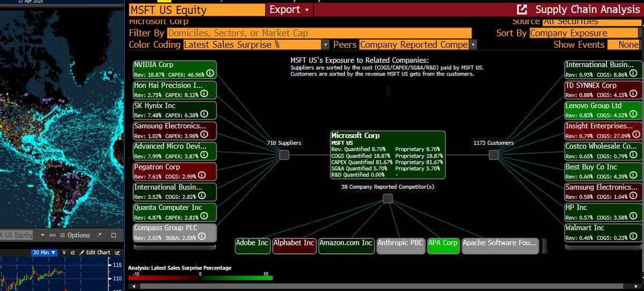Select the Alphabet Inc competitor card
Image resolution: width=644 pixels, height=291 pixels.
coord(294,245)
